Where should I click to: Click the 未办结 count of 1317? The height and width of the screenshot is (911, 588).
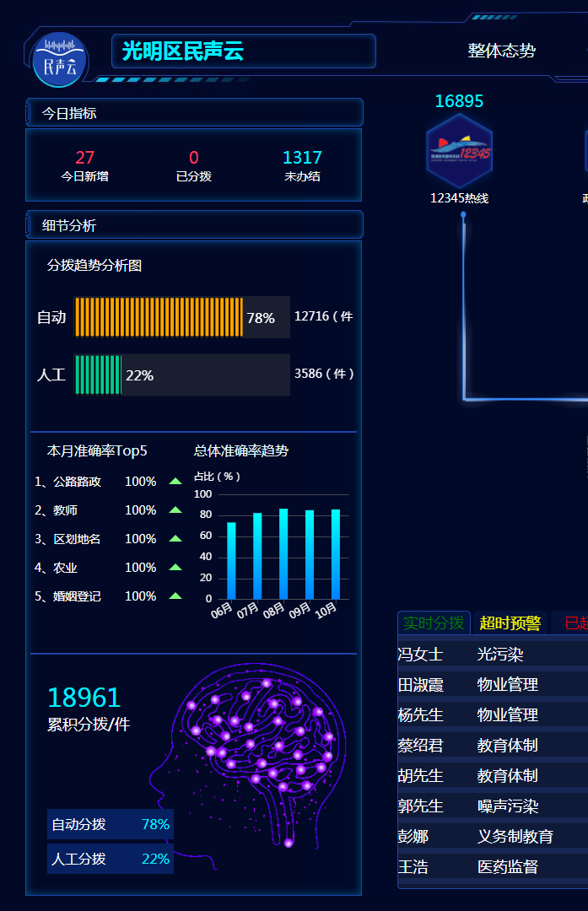[302, 158]
